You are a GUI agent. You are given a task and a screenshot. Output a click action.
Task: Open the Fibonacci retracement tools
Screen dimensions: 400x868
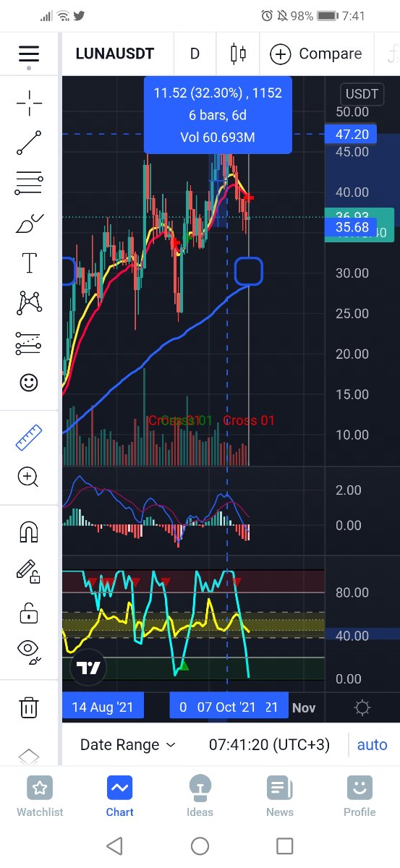(29, 183)
